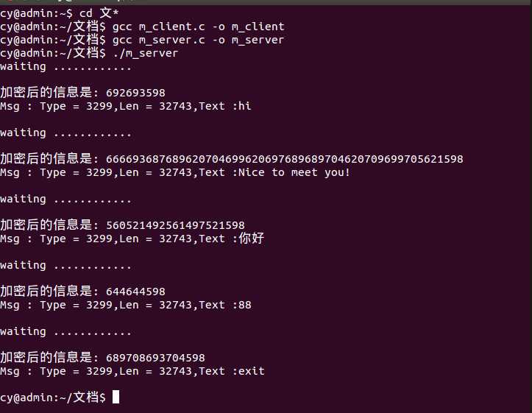Click the message text "hi"
532x413 pixels.
[x=245, y=106]
